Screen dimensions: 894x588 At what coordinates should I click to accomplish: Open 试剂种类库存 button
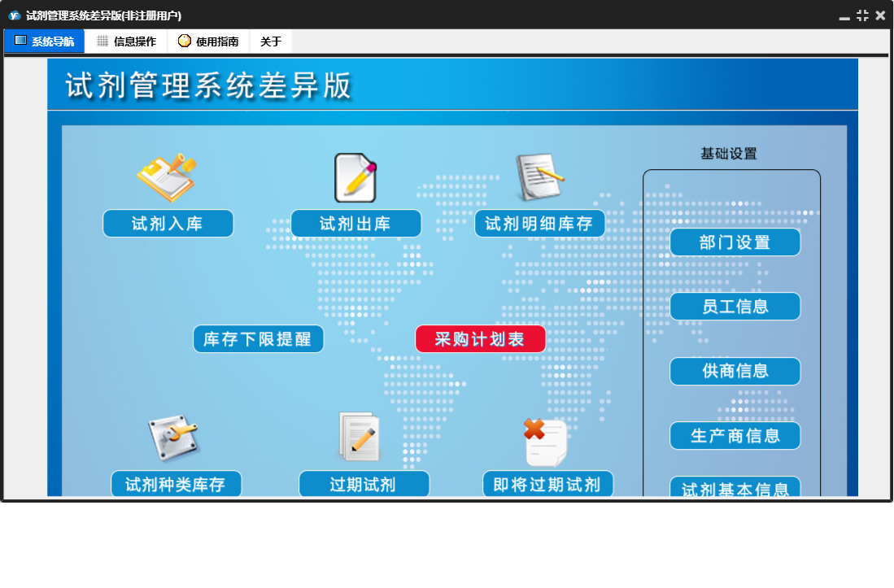(176, 484)
